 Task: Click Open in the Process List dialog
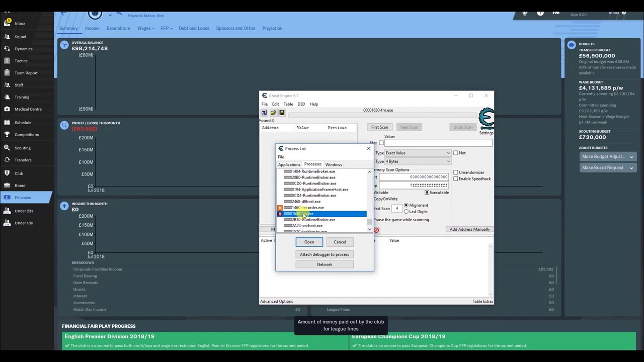tap(309, 242)
